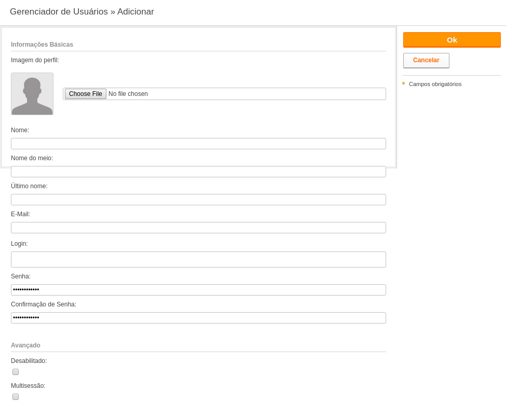Click the Cancelar button
The height and width of the screenshot is (420, 506).
[x=426, y=60]
